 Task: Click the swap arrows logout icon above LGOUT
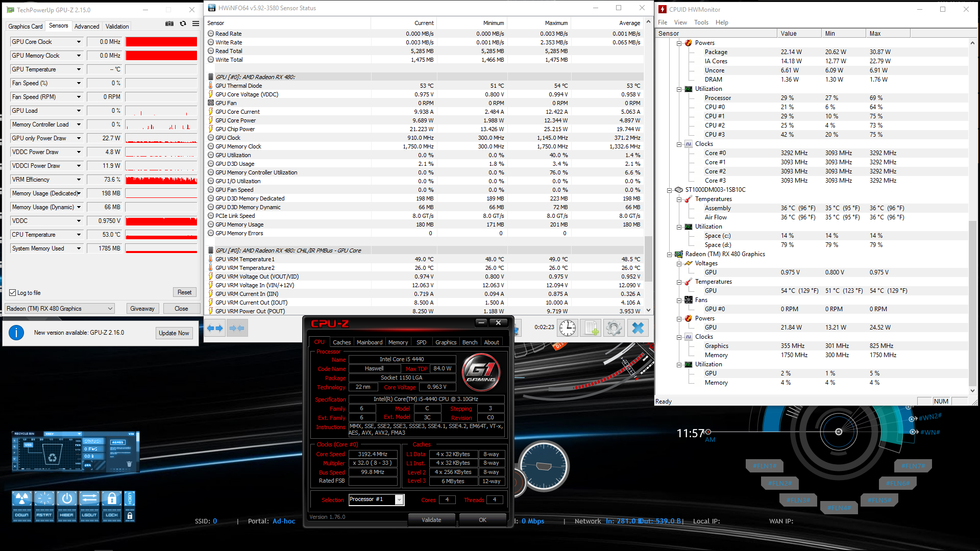click(89, 498)
